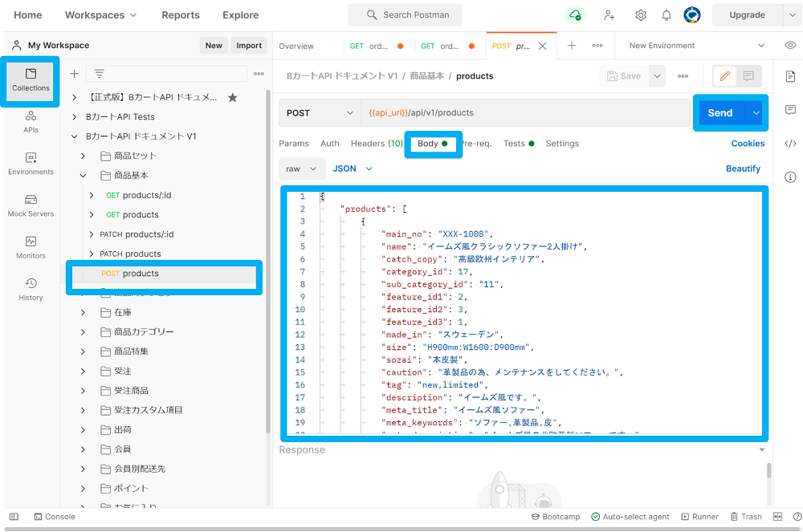Switch to the Tests tab
Image resolution: width=803 pixels, height=532 pixels.
pyautogui.click(x=519, y=144)
